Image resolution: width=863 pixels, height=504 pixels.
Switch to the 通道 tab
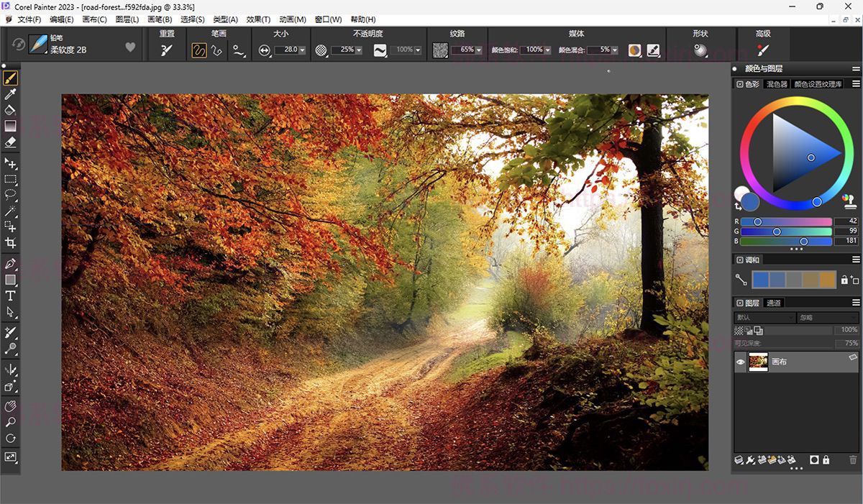point(773,303)
